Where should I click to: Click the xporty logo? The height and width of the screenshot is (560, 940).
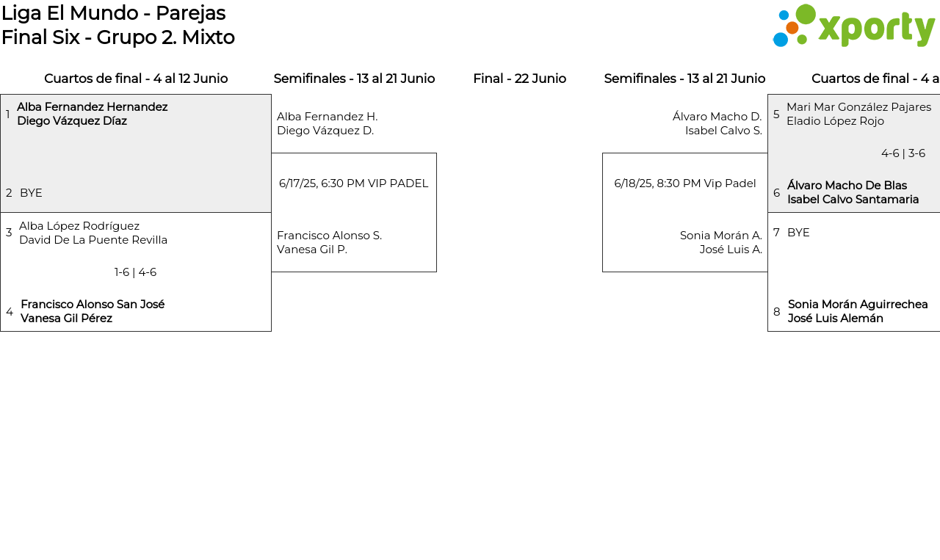pyautogui.click(x=853, y=26)
